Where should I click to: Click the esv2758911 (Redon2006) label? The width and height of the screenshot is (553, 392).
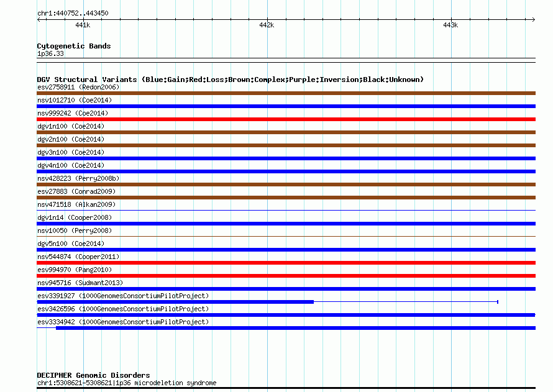tap(78, 87)
